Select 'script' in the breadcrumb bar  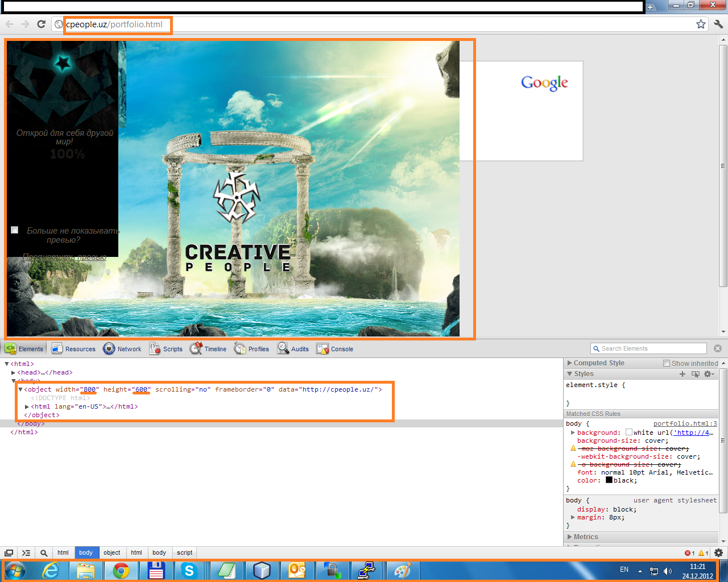185,552
